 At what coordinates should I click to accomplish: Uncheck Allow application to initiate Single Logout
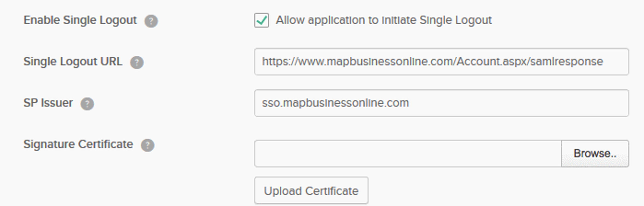point(261,20)
